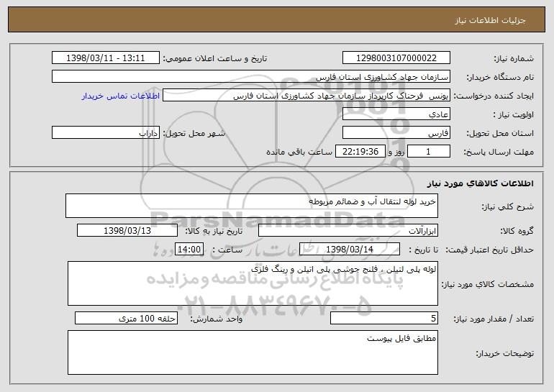The height and width of the screenshot is (392, 554).
Task: Select the واحد شمارش field حلقه 100 متری
Action: tap(126, 318)
